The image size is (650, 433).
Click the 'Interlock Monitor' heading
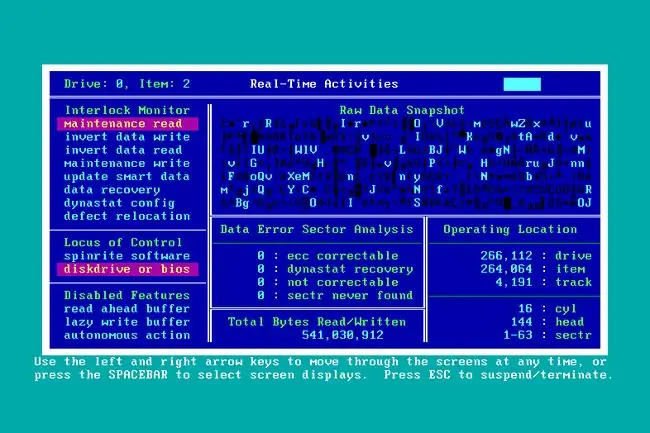(127, 110)
